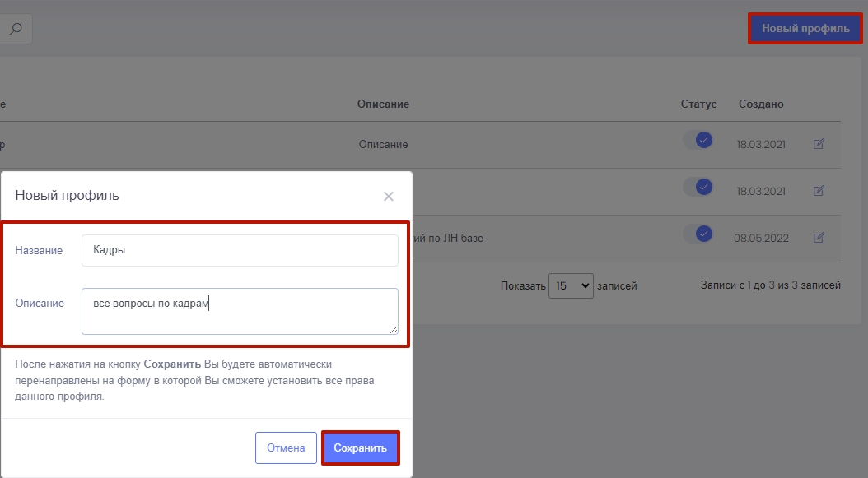Click edit icon in the second profile row

click(x=819, y=191)
